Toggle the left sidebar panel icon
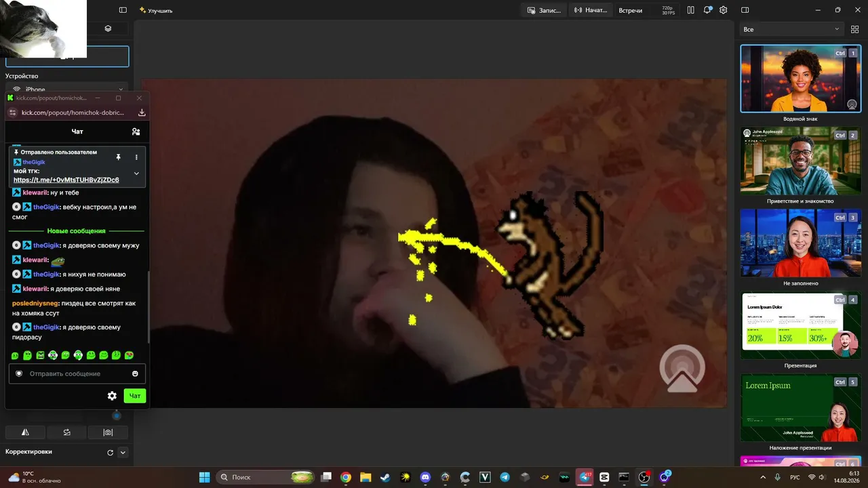 [x=123, y=10]
